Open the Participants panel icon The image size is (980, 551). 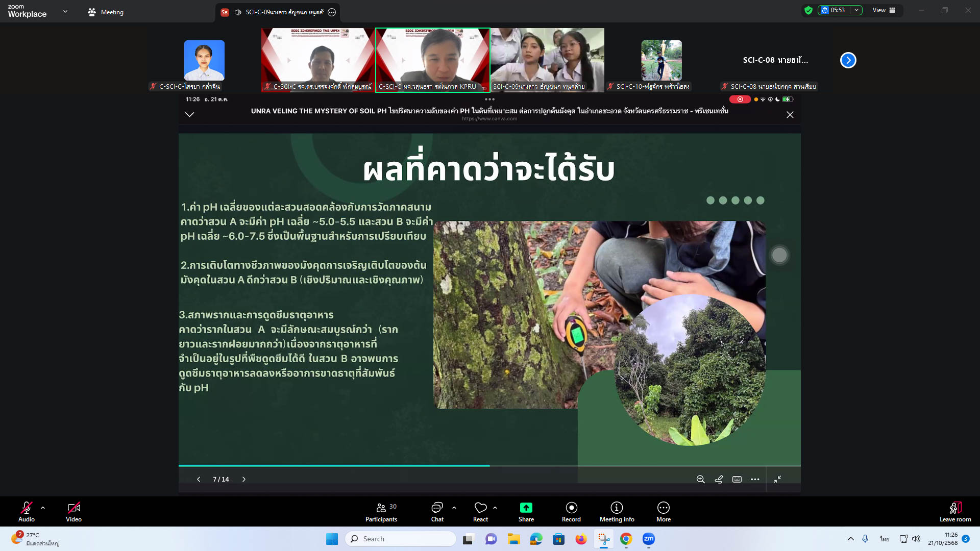381,508
